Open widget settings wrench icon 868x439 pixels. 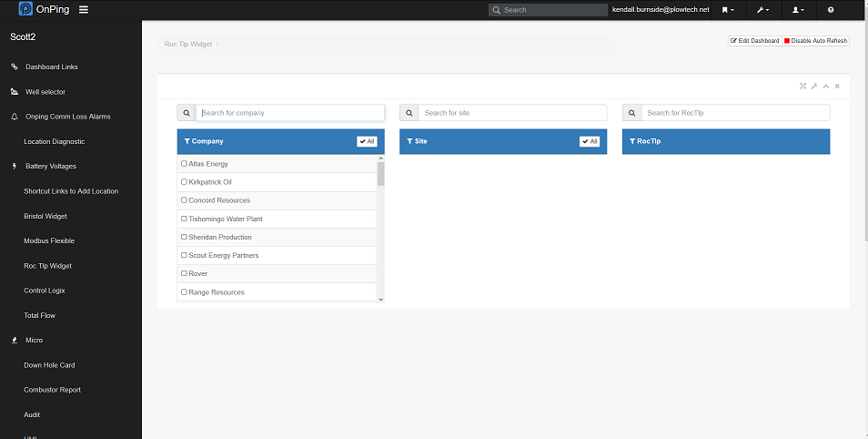pos(814,87)
